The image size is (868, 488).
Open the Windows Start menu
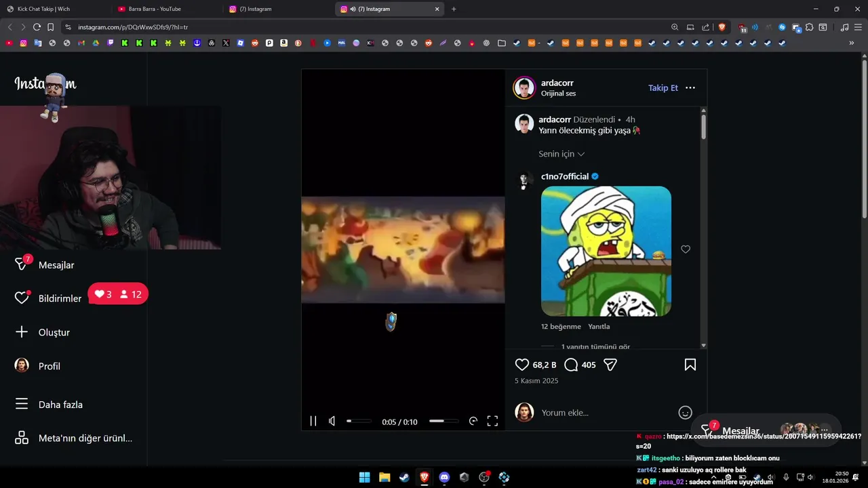pos(364,477)
